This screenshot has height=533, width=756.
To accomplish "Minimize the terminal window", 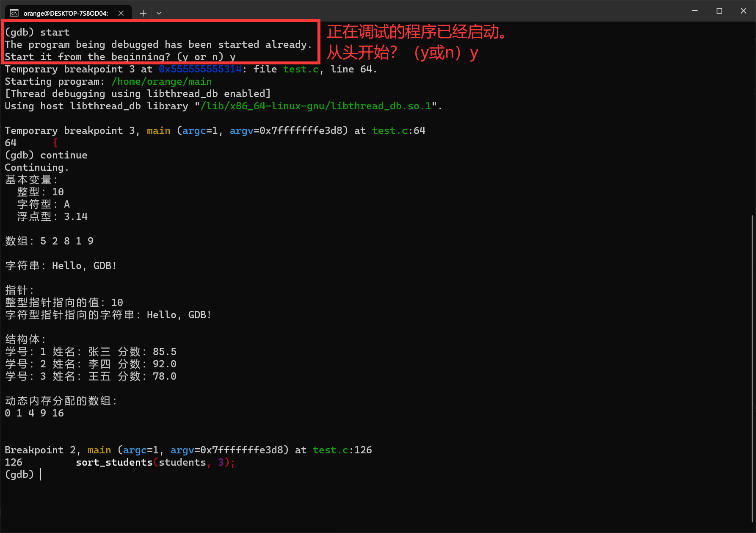I will pos(695,11).
